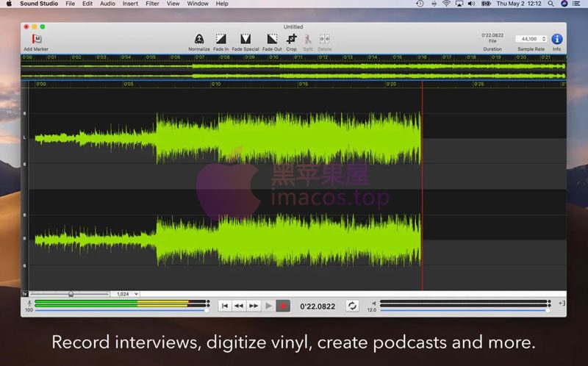Viewport: 588px width, 366px height.
Task: Open the Filter menu
Action: 152,4
